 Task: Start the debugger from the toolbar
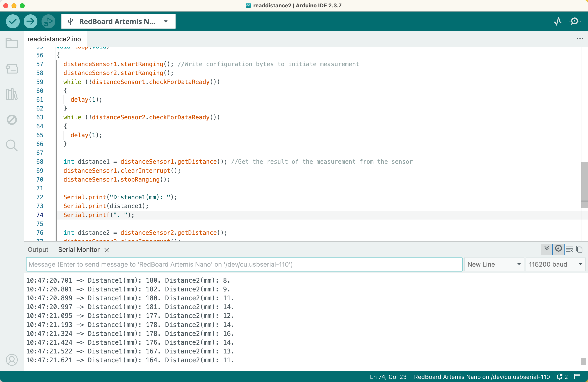pyautogui.click(x=48, y=22)
